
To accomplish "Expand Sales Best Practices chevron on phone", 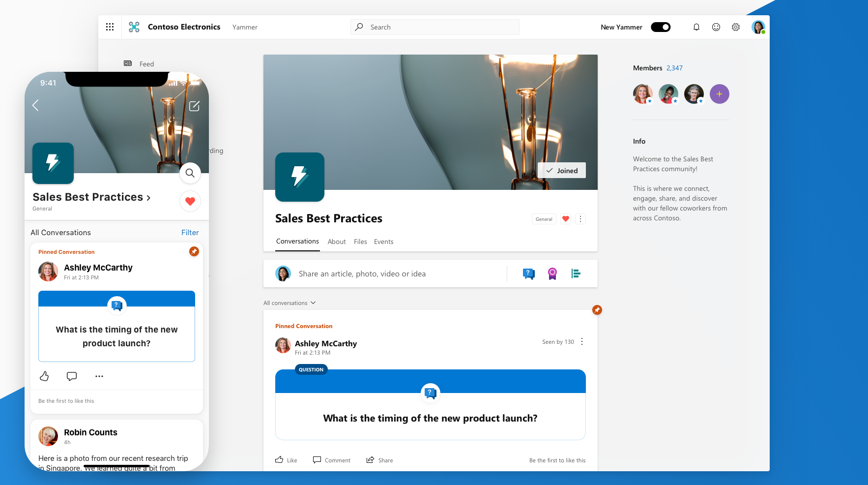I will pos(148,198).
